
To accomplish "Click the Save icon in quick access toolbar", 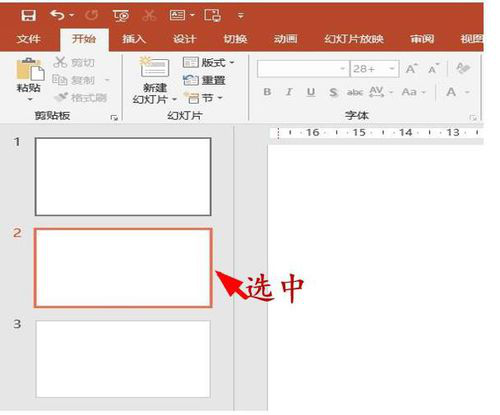I will (x=28, y=15).
